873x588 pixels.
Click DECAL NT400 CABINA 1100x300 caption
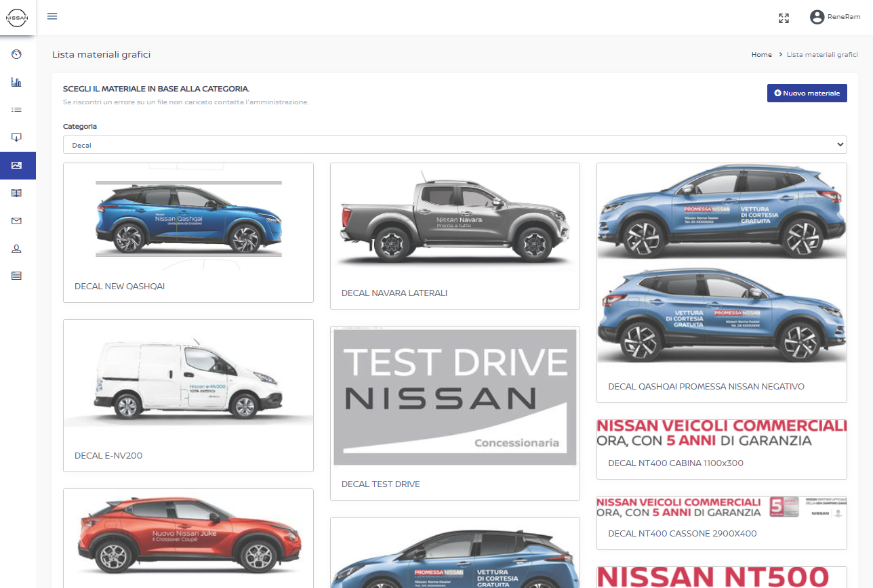(x=676, y=463)
